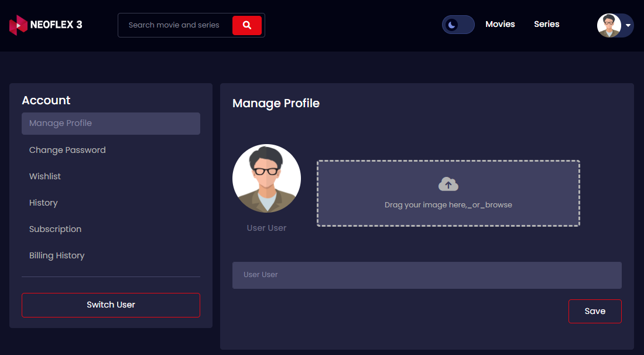Click the profile picture thumbnail of User User
The width and height of the screenshot is (644, 355).
pyautogui.click(x=266, y=178)
